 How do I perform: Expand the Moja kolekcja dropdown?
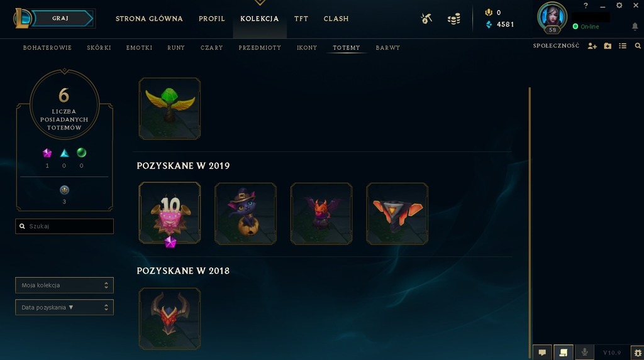65,285
